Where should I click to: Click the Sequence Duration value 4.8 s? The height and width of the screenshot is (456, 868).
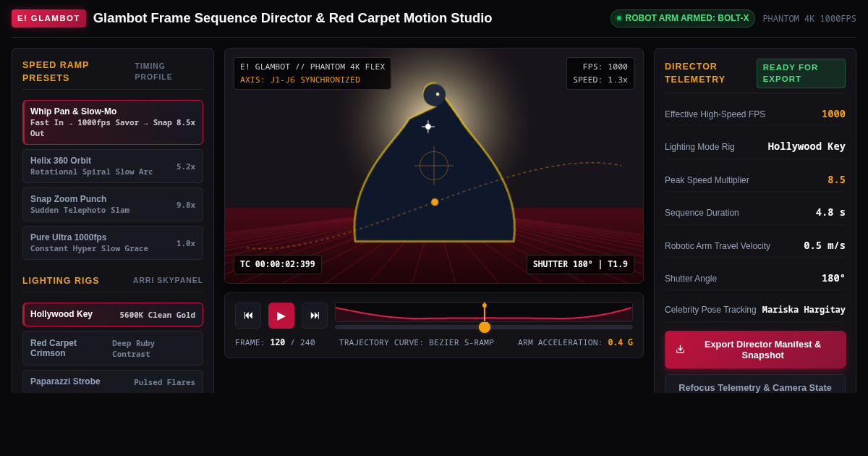click(830, 212)
